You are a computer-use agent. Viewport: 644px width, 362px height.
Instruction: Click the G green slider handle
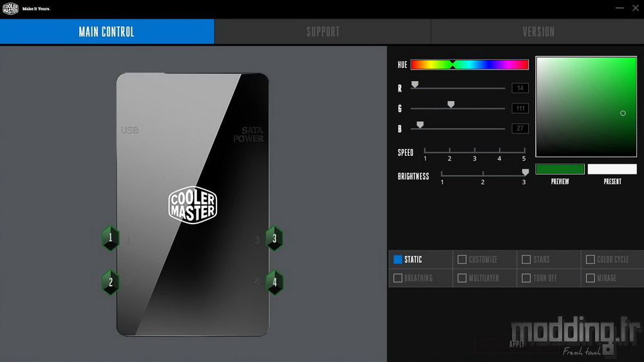(x=451, y=104)
